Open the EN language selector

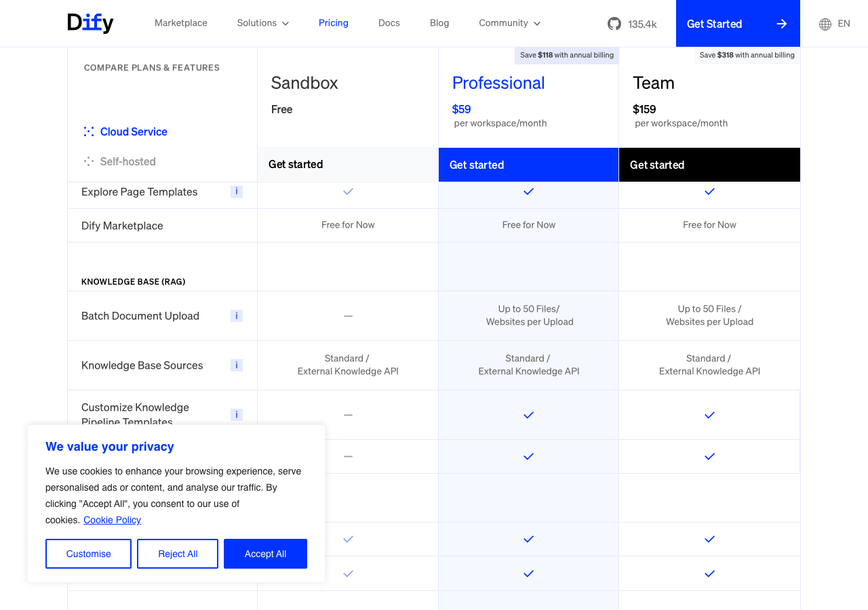(844, 24)
